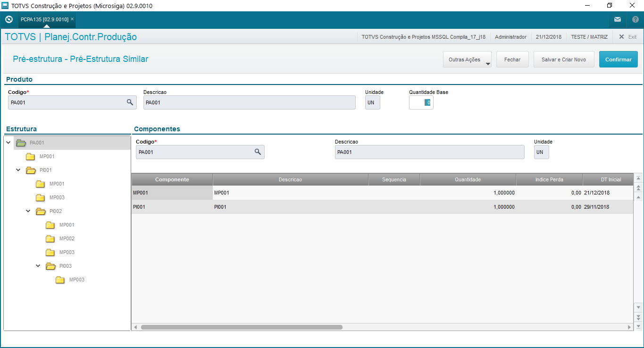Viewport: 644px width, 348px height.
Task: Click the PI001 open folder icon
Action: coord(31,170)
